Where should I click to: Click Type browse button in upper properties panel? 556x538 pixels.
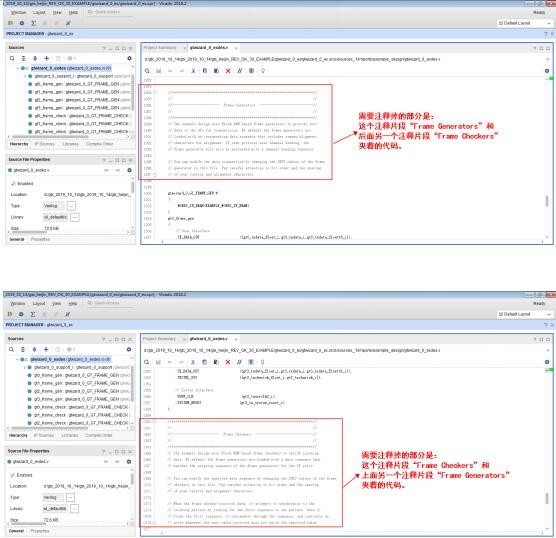click(x=71, y=206)
